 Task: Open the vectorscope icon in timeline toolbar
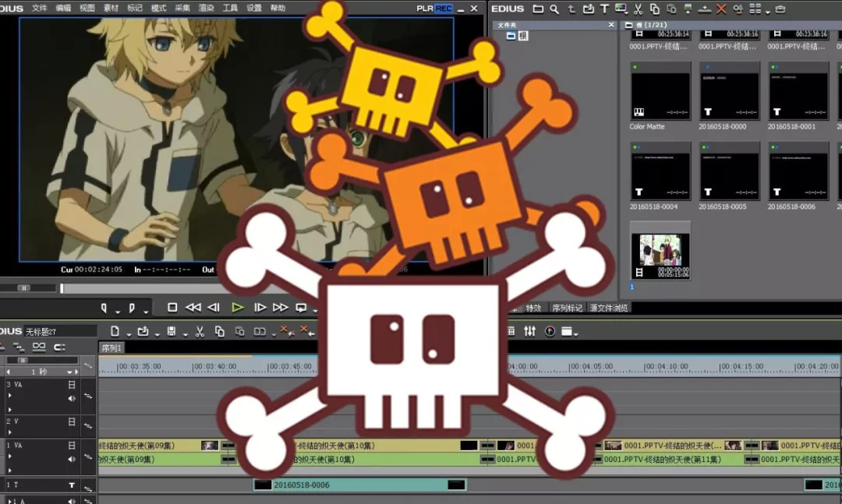pyautogui.click(x=550, y=331)
